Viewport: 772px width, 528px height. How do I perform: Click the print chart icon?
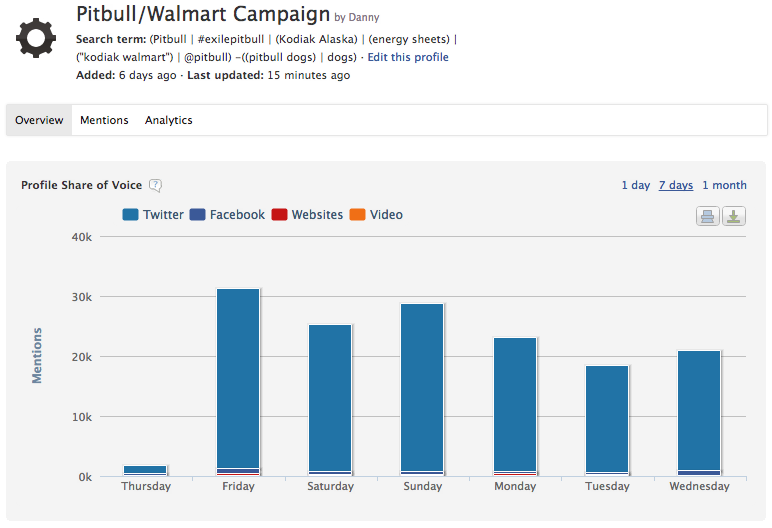click(x=708, y=215)
